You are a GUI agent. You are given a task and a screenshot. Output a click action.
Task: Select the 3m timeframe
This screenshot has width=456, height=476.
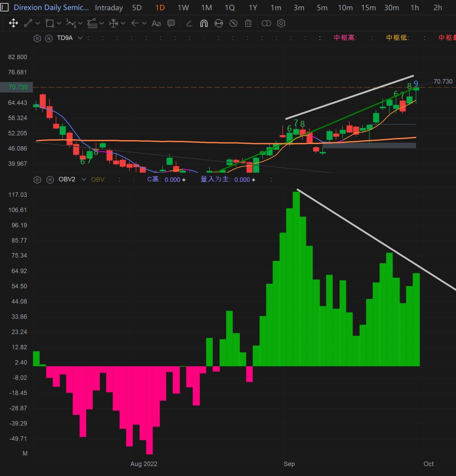point(299,8)
